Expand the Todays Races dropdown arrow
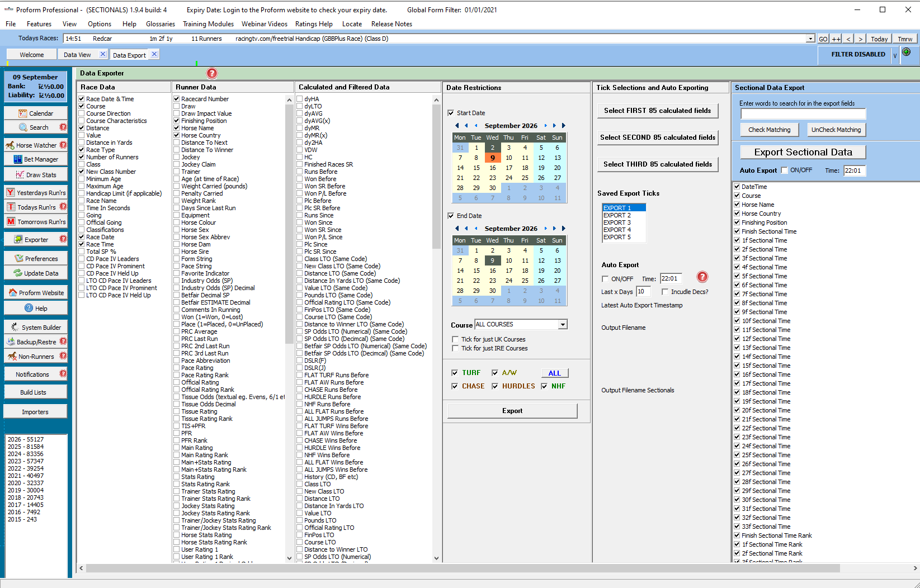This screenshot has width=920, height=588. [x=810, y=39]
